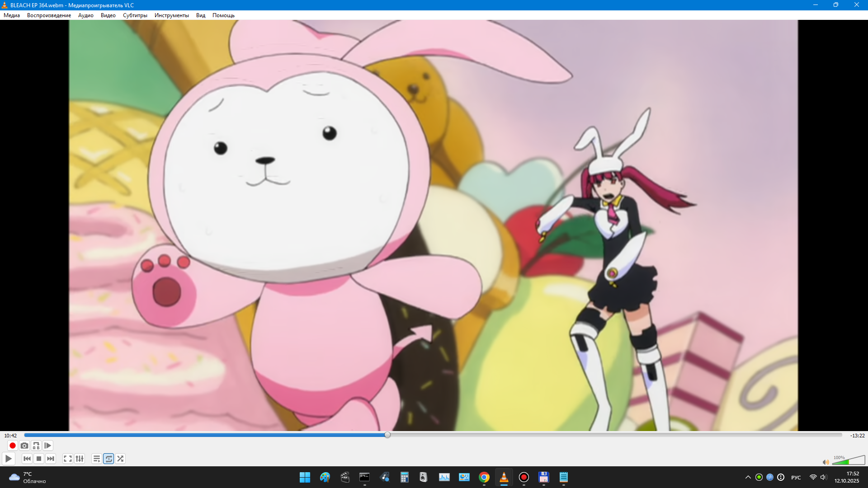
Task: Advance frame by frame
Action: [x=48, y=446]
